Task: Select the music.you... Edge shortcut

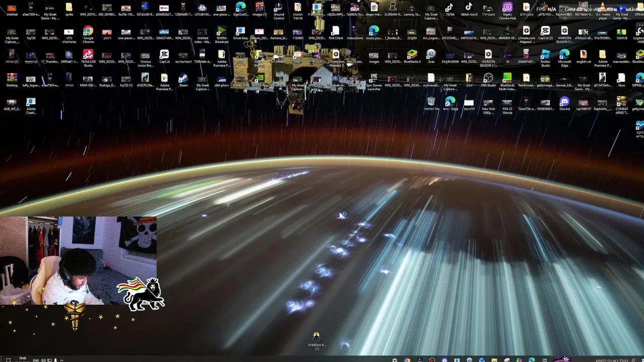Action: (374, 33)
